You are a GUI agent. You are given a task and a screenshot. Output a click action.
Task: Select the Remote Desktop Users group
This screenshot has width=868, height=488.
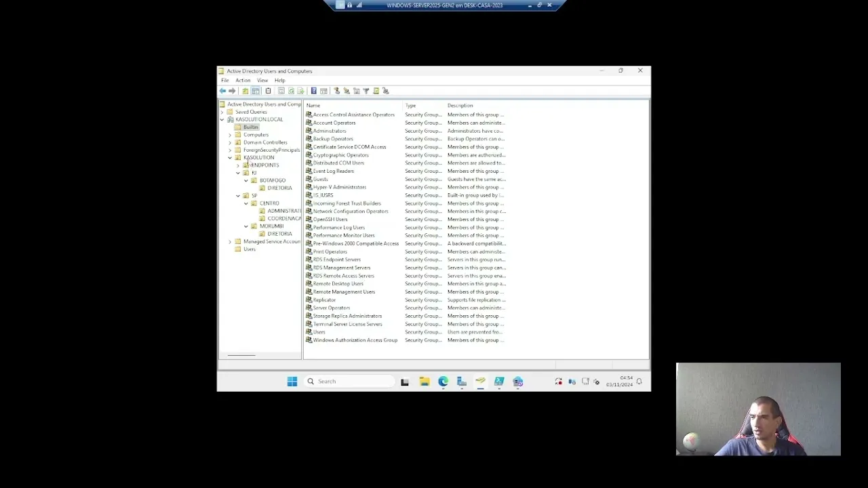pyautogui.click(x=338, y=284)
